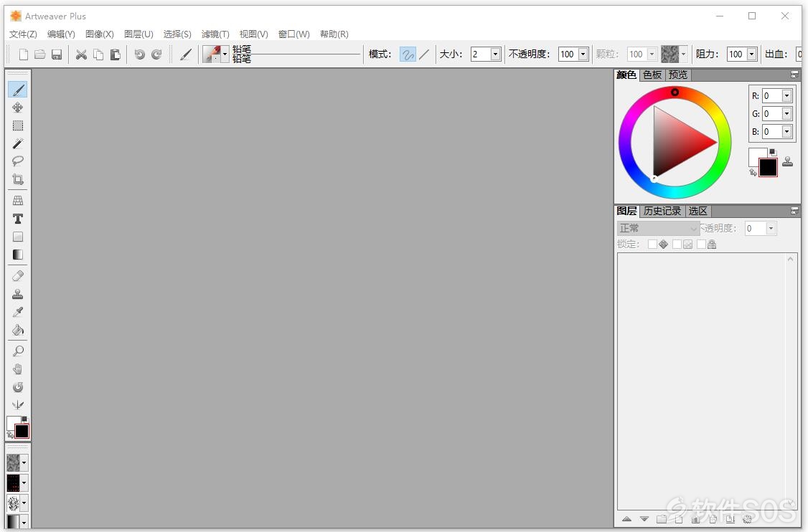Open the 编辑(Y) menu

click(61, 34)
